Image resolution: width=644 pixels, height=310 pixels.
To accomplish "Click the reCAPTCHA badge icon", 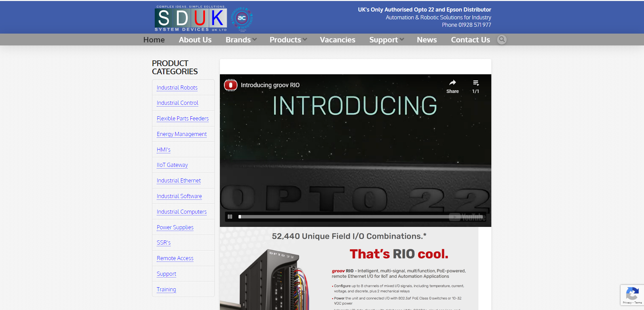I will [632, 294].
